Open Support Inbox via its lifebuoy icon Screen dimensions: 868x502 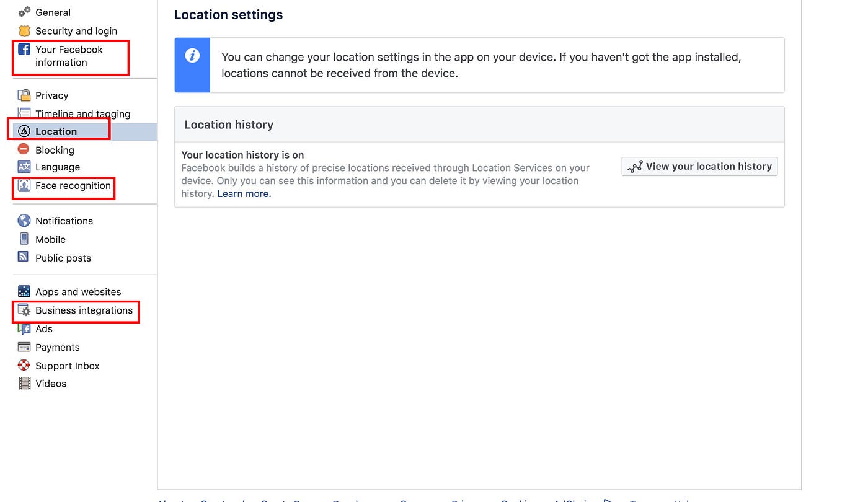[x=23, y=366]
